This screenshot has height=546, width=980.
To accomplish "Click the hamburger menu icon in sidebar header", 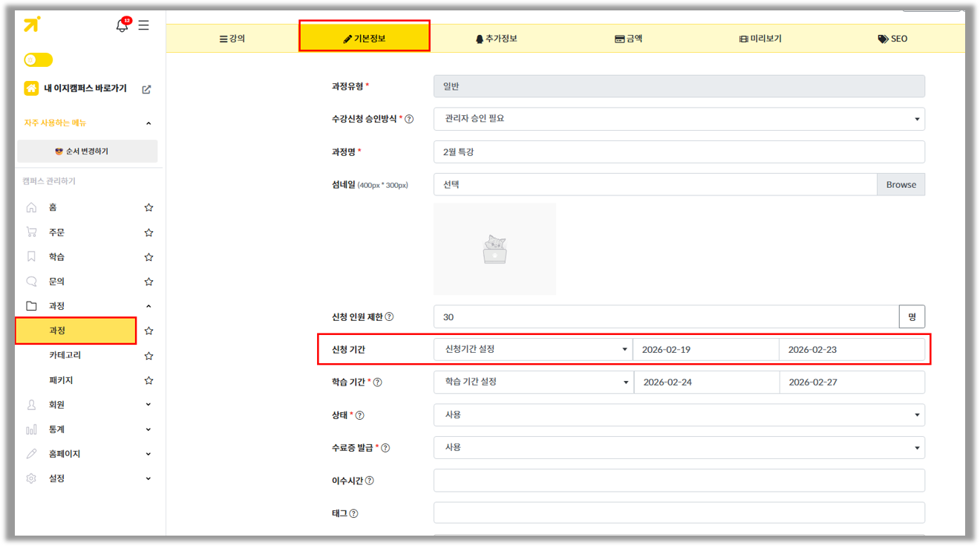I will point(144,25).
